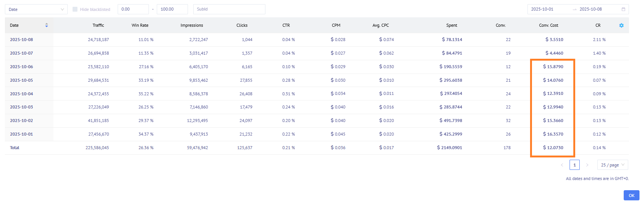Viewport: 644px width, 203px height.
Task: Go to next page arrow
Action: 587,165
